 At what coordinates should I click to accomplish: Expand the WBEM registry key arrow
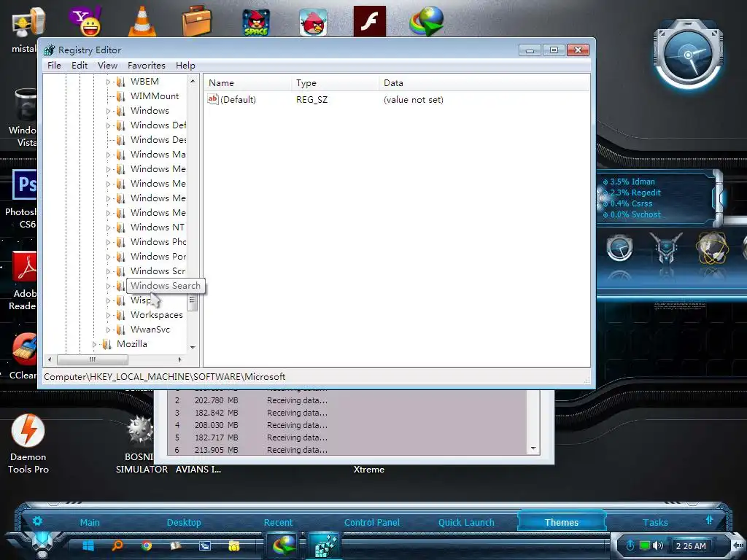click(x=108, y=82)
